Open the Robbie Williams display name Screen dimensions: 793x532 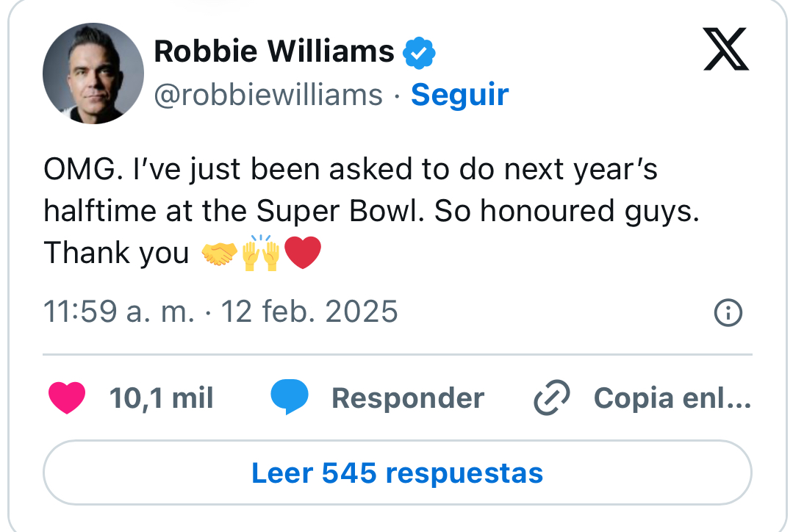(274, 52)
